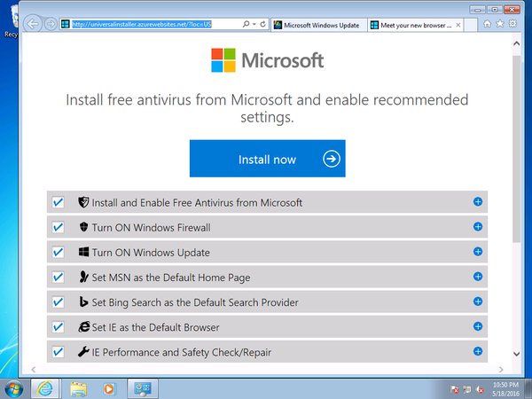Open the Tools gear icon

point(512,23)
